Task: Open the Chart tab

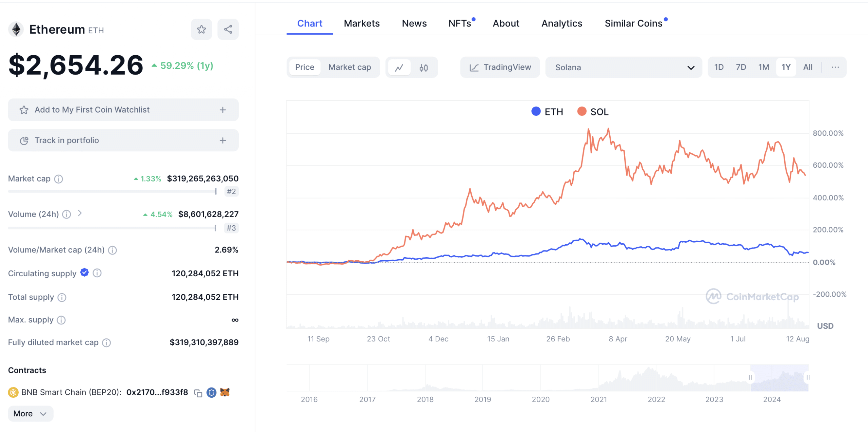Action: pos(310,23)
